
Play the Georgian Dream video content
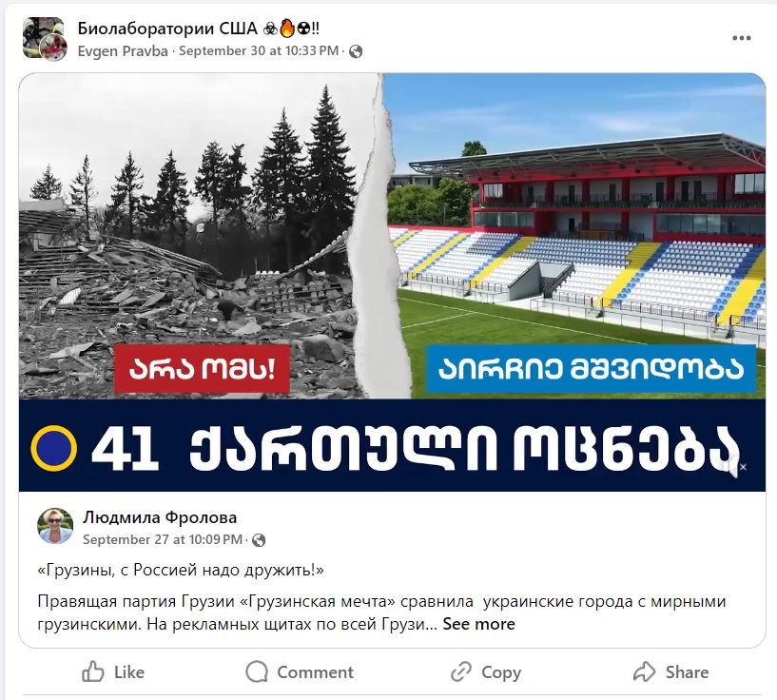392,282
